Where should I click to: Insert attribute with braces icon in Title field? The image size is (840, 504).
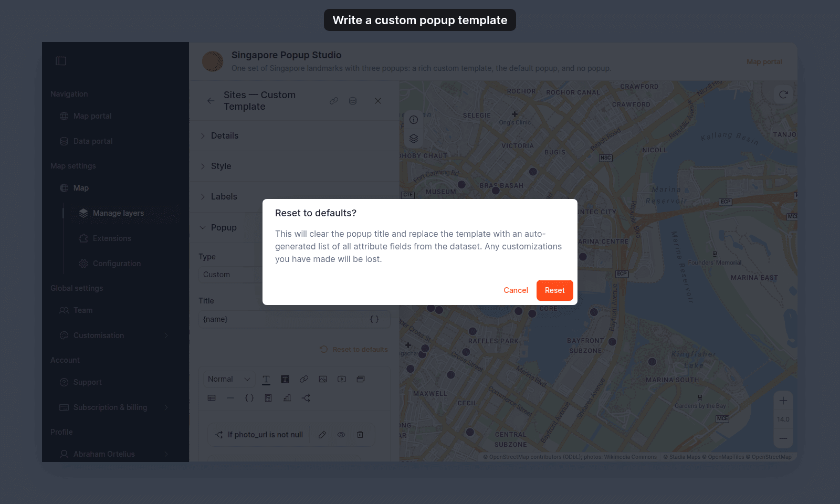coord(374,319)
